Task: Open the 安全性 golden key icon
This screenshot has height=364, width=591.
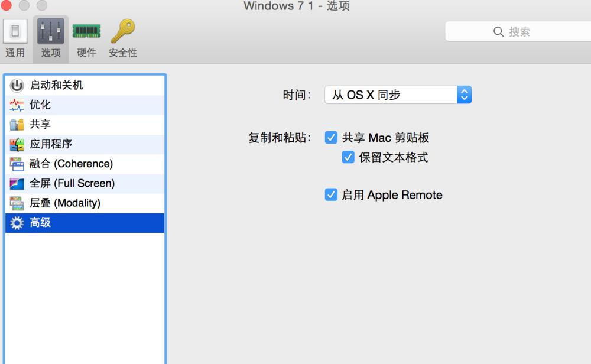Action: click(x=123, y=31)
